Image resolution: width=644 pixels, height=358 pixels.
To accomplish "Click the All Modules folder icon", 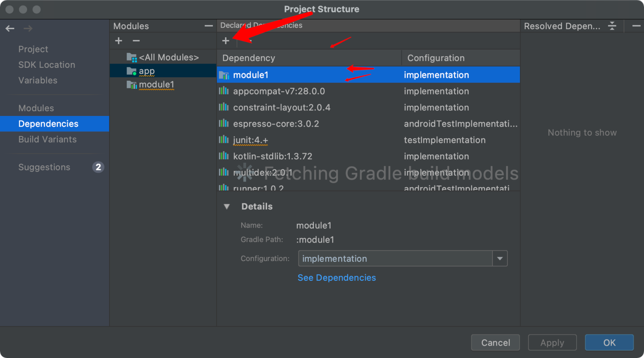I will [131, 57].
